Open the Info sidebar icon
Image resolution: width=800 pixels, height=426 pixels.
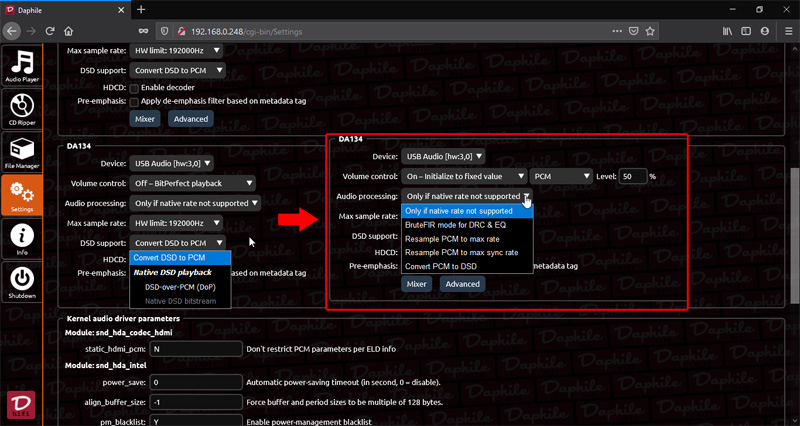pyautogui.click(x=21, y=239)
